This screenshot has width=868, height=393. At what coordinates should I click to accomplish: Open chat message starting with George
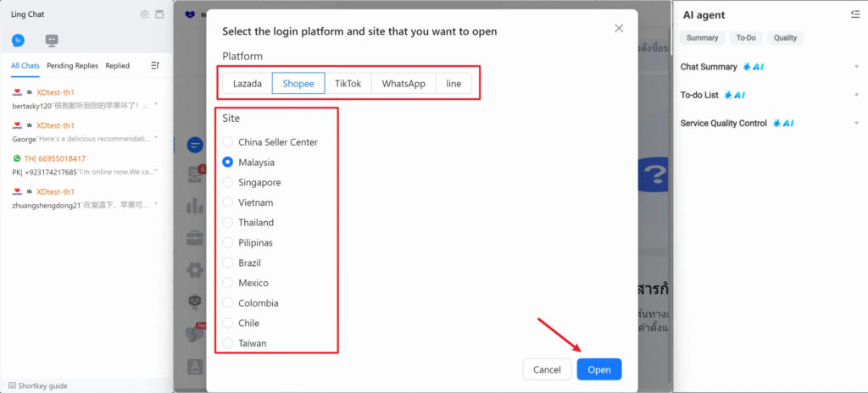pyautogui.click(x=85, y=138)
